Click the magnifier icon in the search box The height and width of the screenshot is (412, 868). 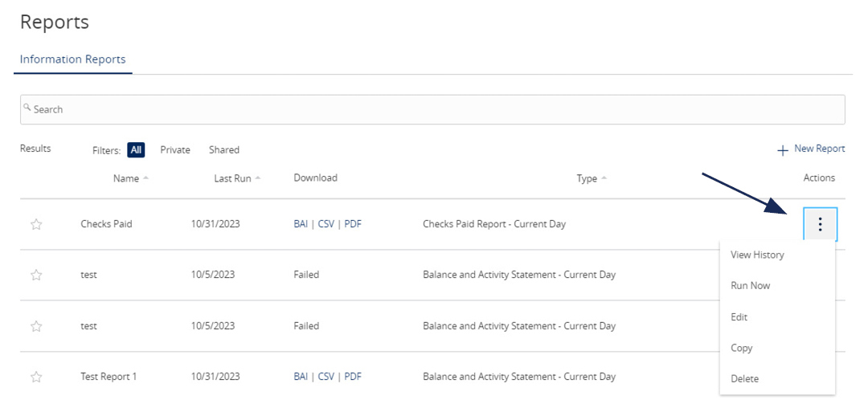[27, 108]
